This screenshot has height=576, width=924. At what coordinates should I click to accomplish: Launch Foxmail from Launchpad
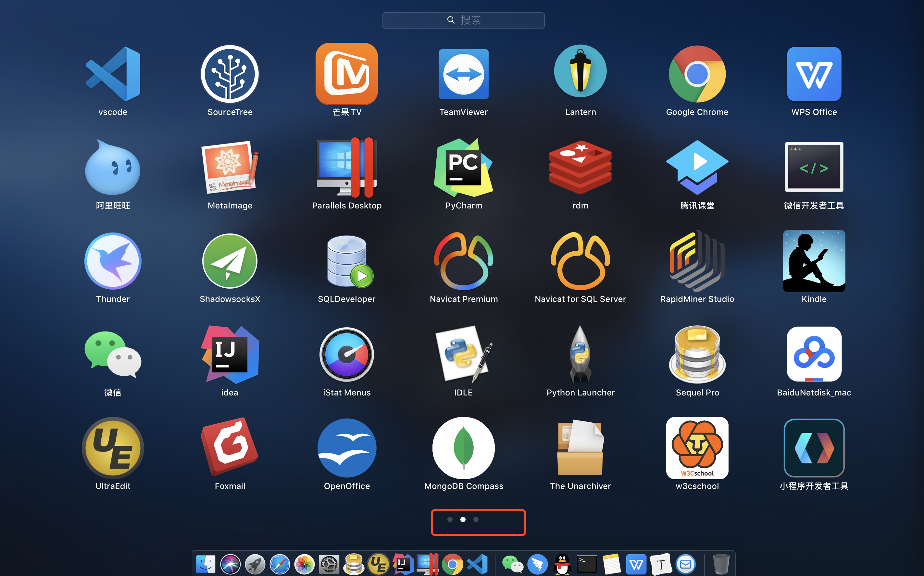230,448
